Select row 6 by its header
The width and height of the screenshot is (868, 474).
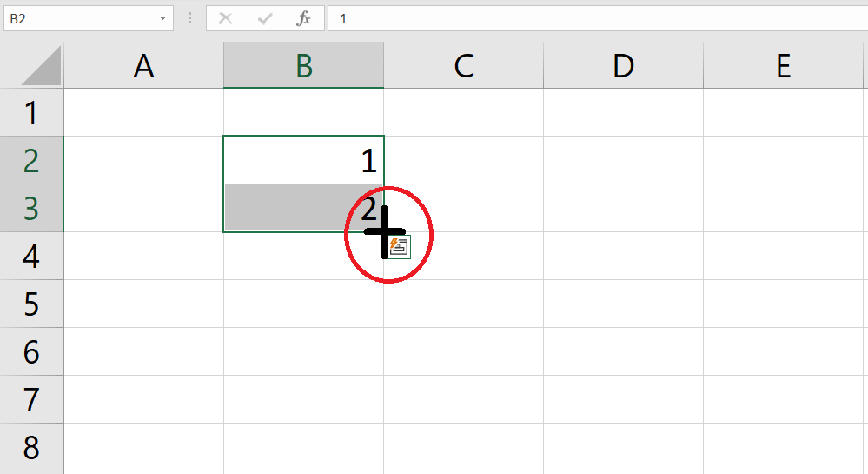tap(31, 351)
